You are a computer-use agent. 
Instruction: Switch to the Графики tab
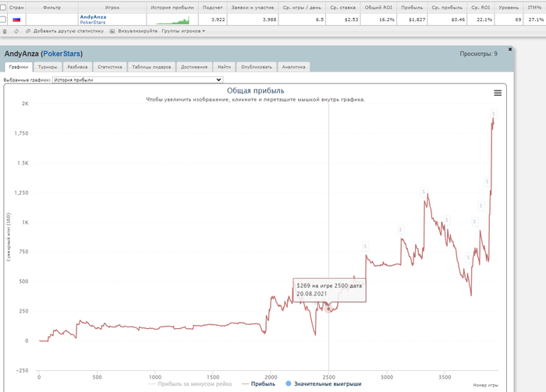pos(19,67)
